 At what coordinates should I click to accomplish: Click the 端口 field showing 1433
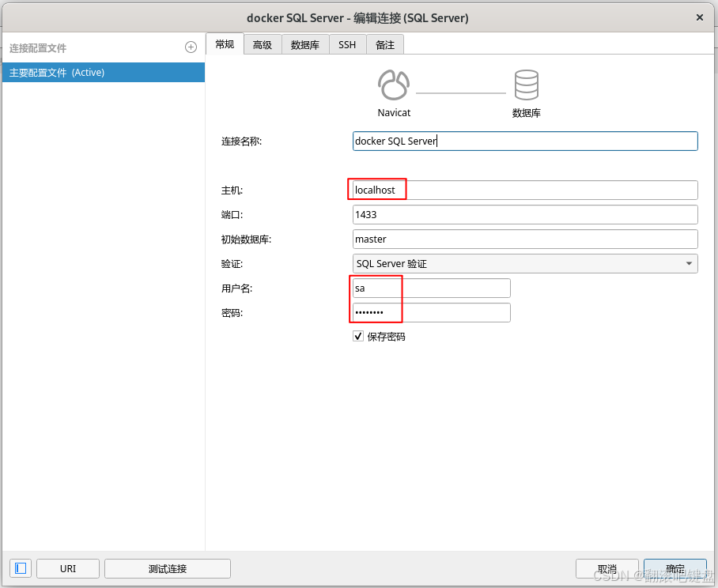525,215
